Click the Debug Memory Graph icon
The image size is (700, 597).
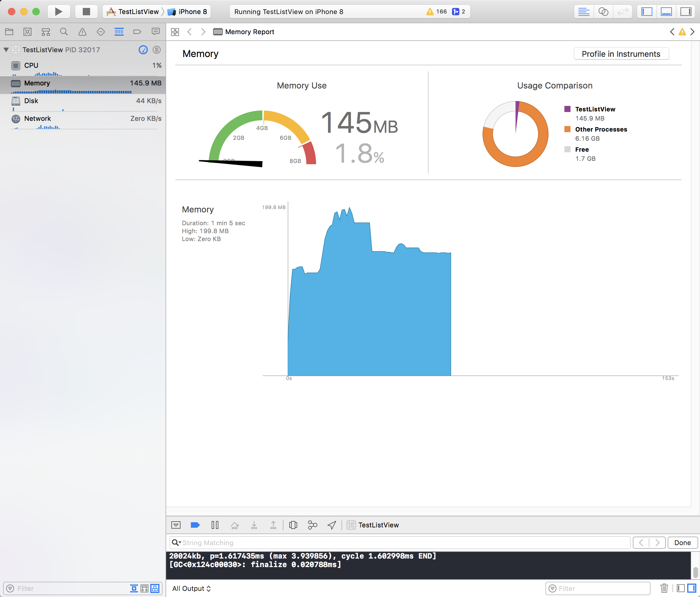[x=312, y=525]
